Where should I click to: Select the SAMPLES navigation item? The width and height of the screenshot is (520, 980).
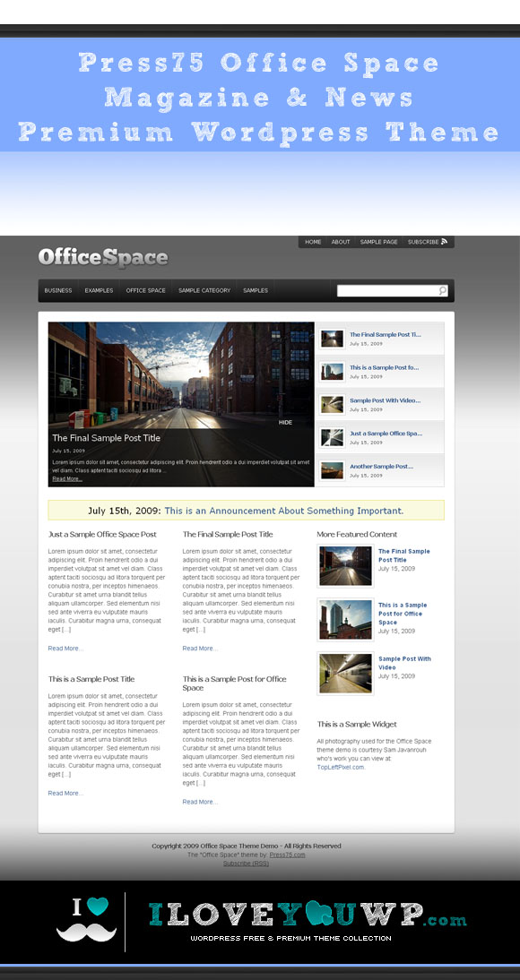256,290
